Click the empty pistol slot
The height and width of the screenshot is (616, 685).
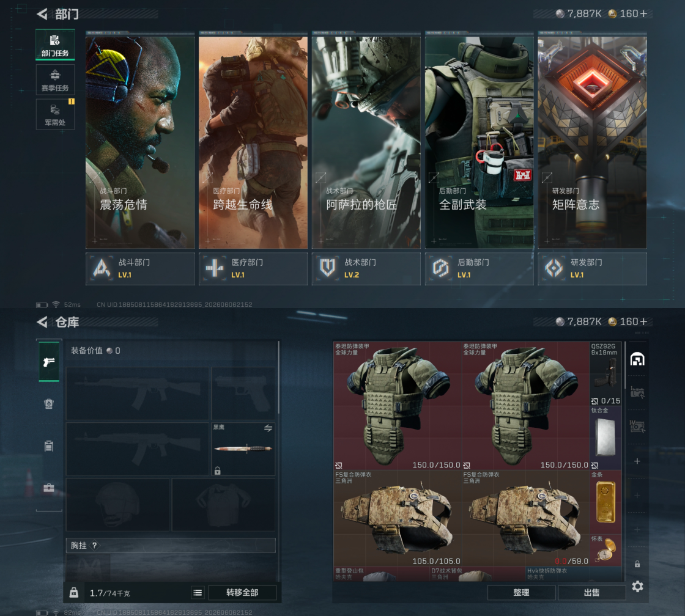pyautogui.click(x=243, y=394)
